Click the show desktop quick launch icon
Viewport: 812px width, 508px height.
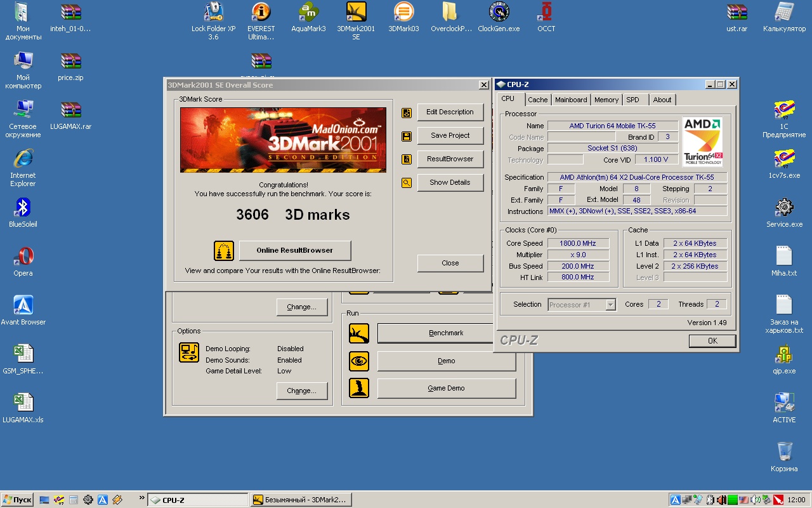44,500
